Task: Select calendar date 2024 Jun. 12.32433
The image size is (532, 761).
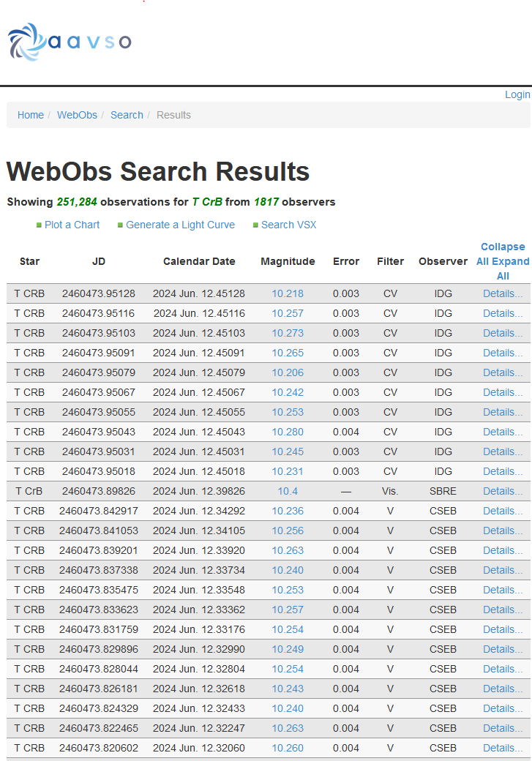Action: (x=199, y=708)
